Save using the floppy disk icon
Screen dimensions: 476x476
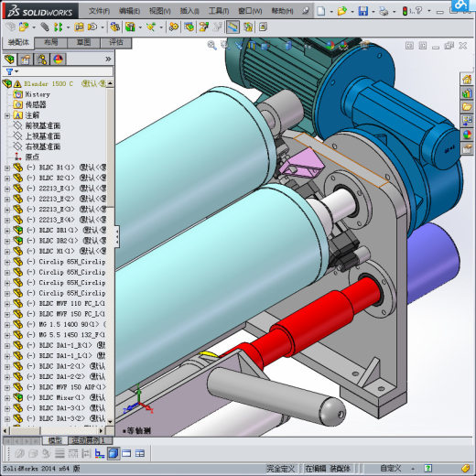click(x=362, y=11)
